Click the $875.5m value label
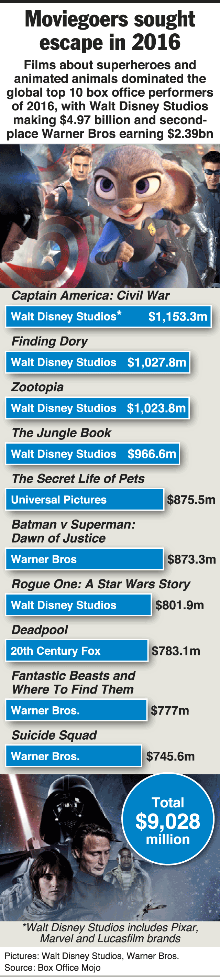The width and height of the screenshot is (220, 980). [191, 500]
